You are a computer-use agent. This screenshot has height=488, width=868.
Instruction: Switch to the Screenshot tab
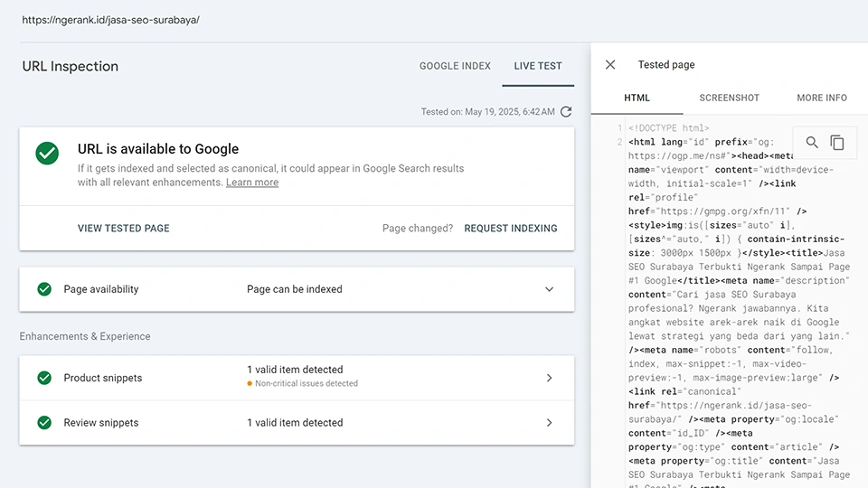[x=729, y=98]
